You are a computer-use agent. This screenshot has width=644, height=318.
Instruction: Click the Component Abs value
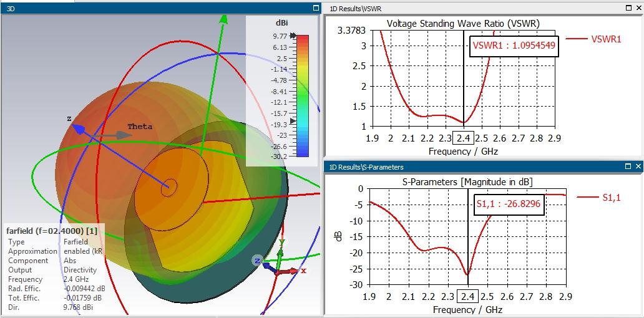70,261
